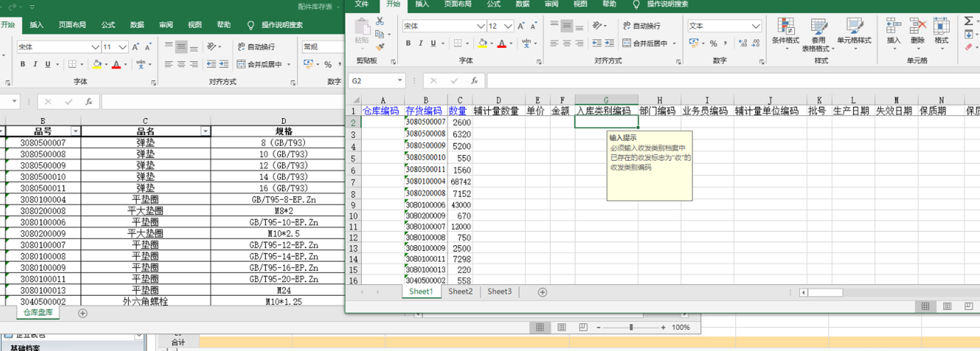
Task: Add a new sheet next to Sheet3
Action: (543, 292)
